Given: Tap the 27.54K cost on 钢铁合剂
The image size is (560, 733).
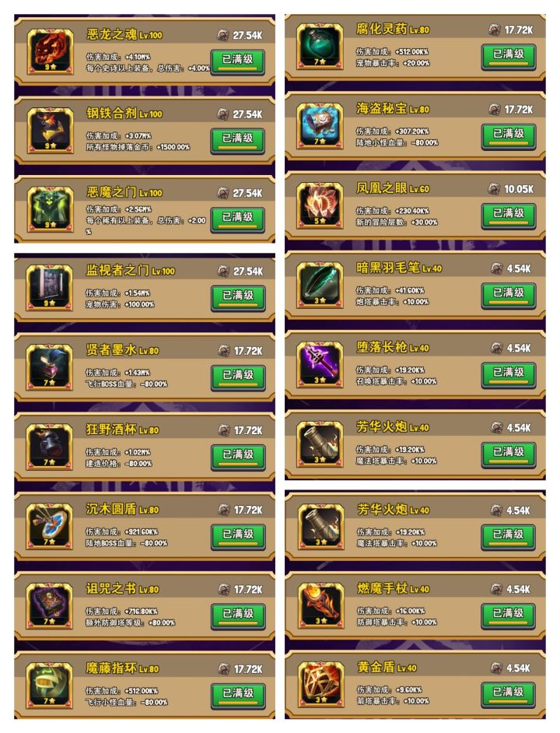Looking at the screenshot, I should [x=248, y=114].
